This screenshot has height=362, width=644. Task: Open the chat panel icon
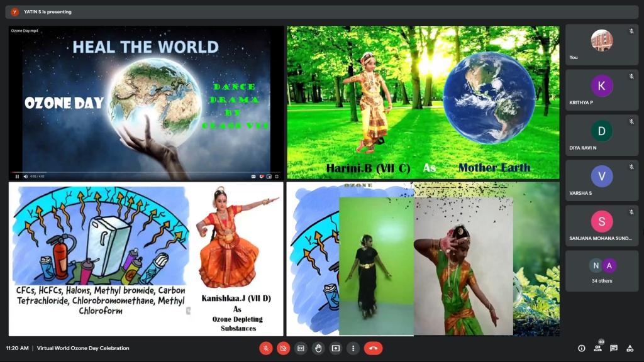coord(614,348)
